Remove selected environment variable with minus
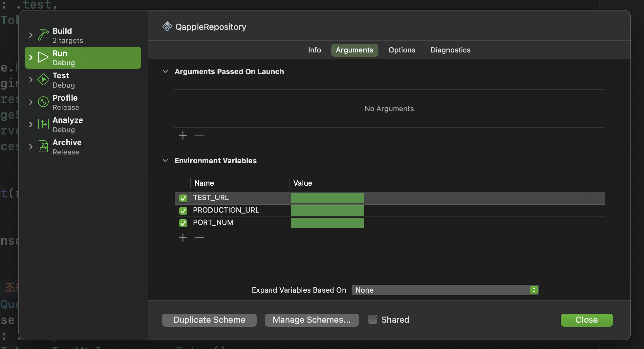The image size is (644, 349). tap(199, 238)
